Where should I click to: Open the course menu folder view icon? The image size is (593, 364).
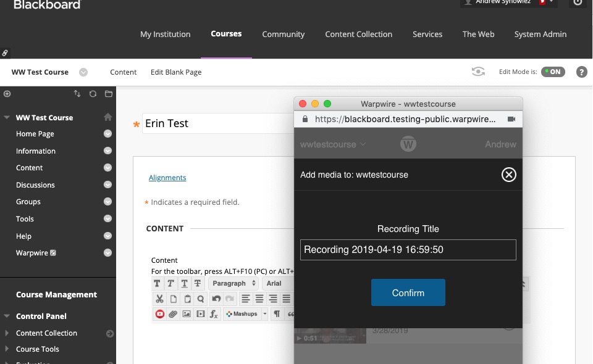coord(109,94)
